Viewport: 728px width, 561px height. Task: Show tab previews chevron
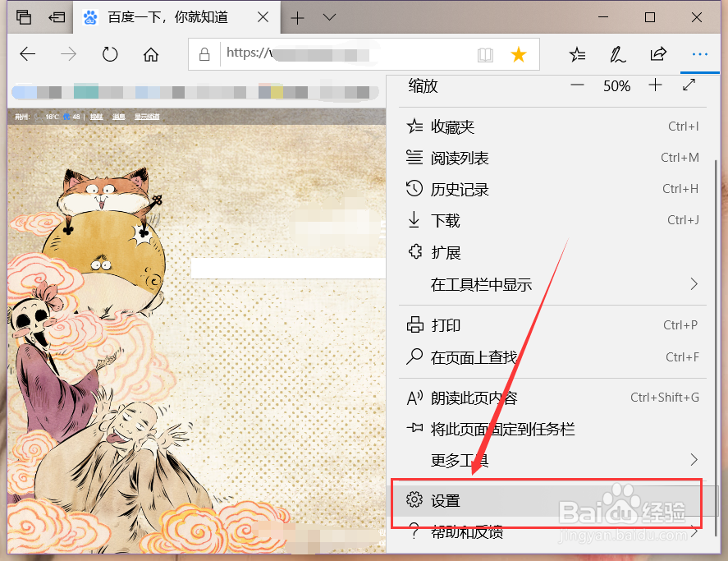coord(330,18)
